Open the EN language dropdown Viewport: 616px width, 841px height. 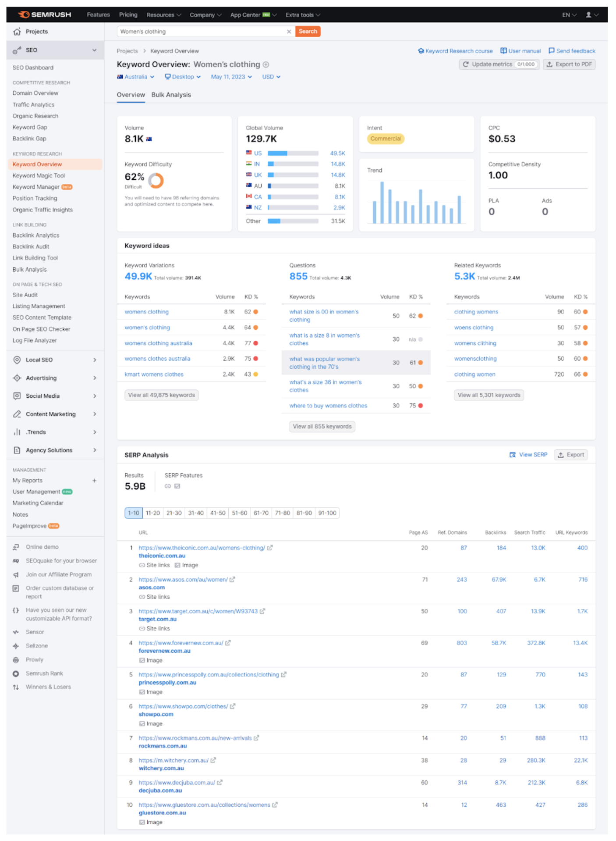569,15
